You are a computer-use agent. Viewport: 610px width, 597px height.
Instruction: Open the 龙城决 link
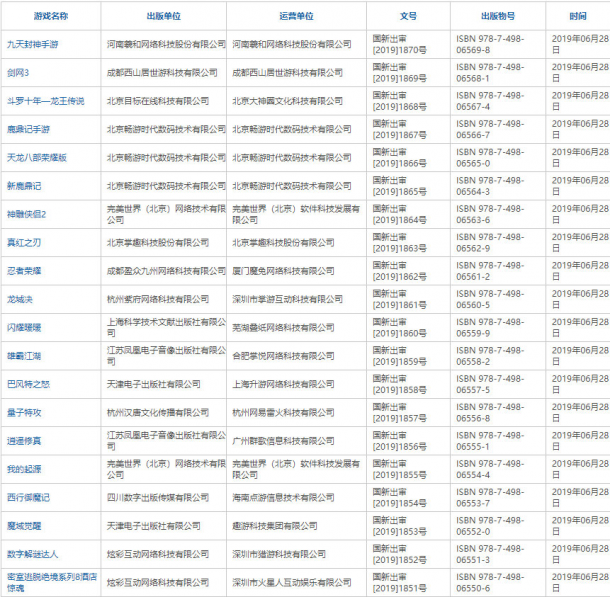click(x=20, y=299)
